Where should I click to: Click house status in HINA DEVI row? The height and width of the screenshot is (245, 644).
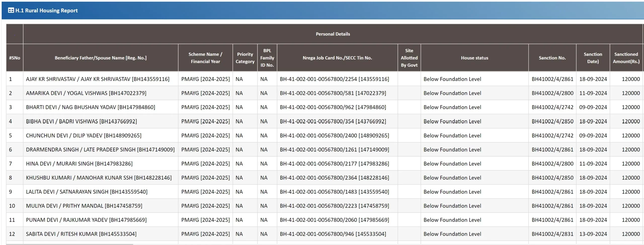452,164
